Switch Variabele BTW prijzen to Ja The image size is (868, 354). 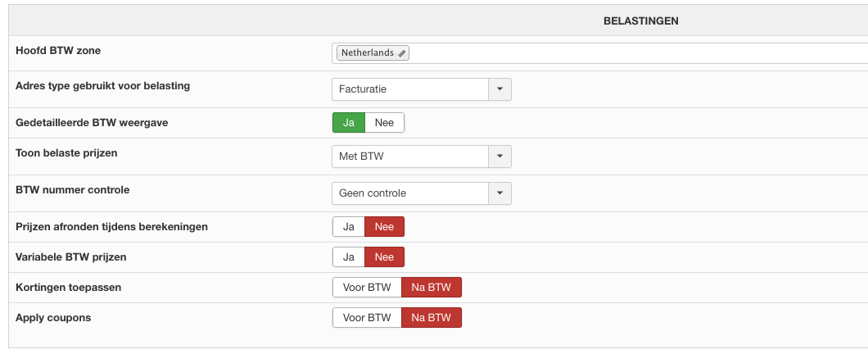[348, 257]
